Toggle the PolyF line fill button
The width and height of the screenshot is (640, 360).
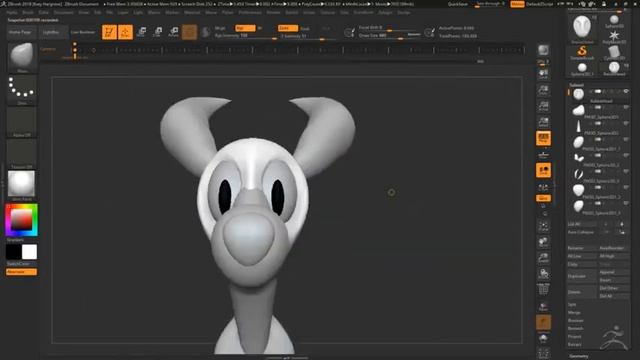click(543, 289)
